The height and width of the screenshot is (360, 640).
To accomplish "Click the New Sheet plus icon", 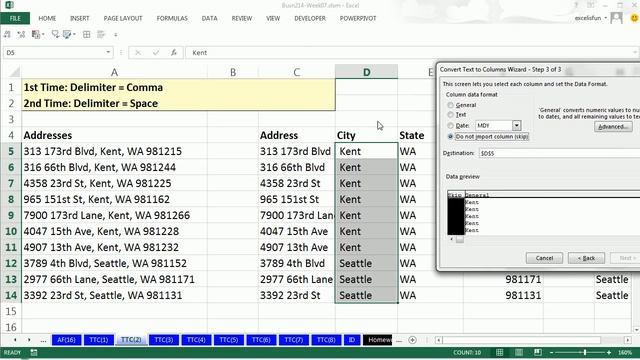I will coord(412,340).
